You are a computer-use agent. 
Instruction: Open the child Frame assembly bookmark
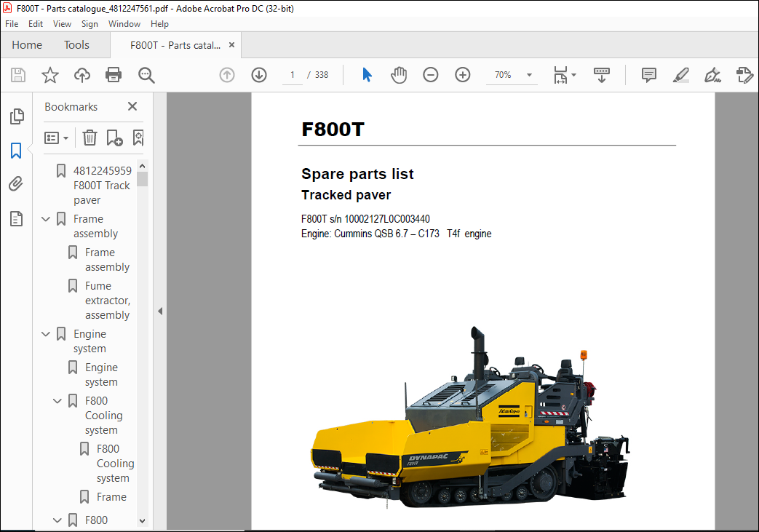point(107,260)
